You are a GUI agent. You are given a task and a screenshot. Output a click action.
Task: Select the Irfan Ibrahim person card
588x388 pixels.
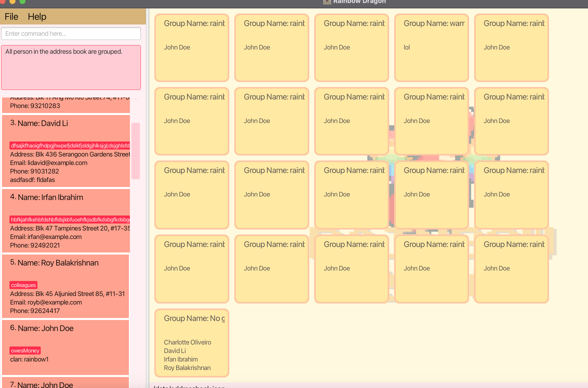coord(66,221)
